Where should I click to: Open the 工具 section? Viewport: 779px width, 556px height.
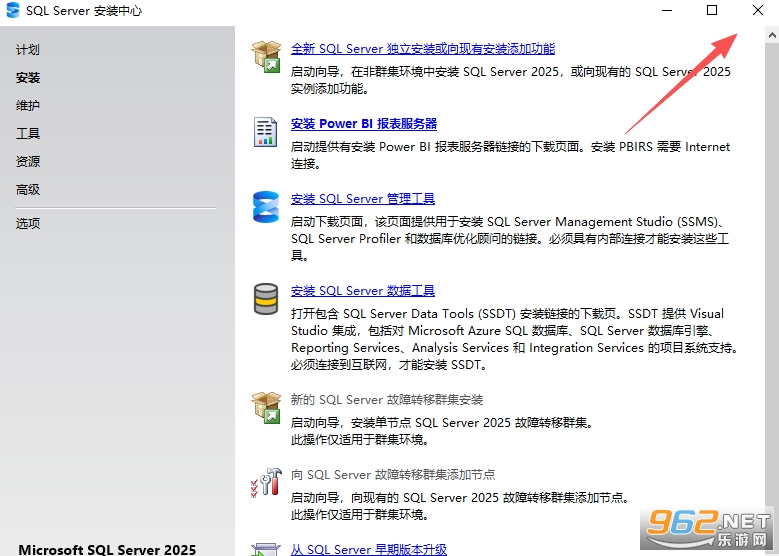[x=27, y=133]
